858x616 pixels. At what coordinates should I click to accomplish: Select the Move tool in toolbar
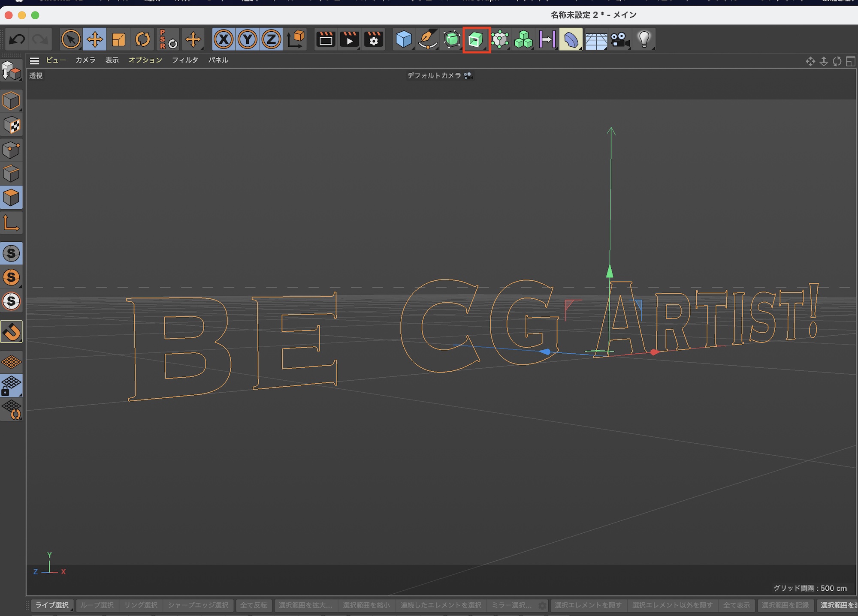click(x=94, y=40)
